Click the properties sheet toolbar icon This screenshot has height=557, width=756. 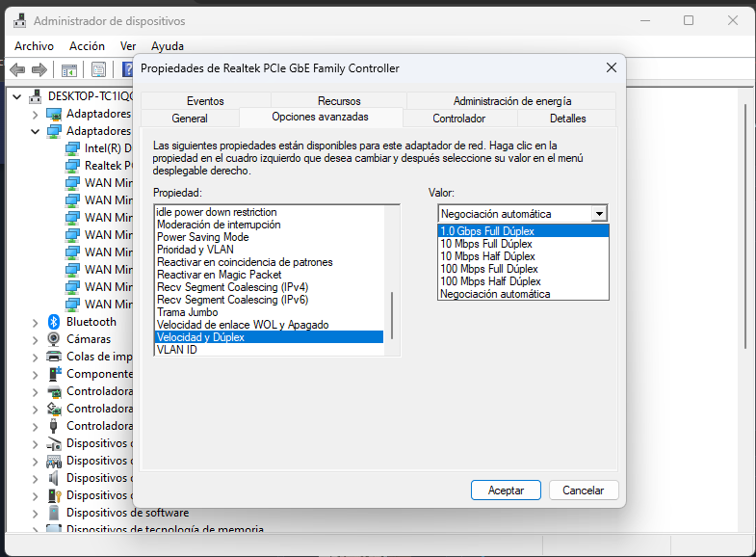tap(97, 69)
